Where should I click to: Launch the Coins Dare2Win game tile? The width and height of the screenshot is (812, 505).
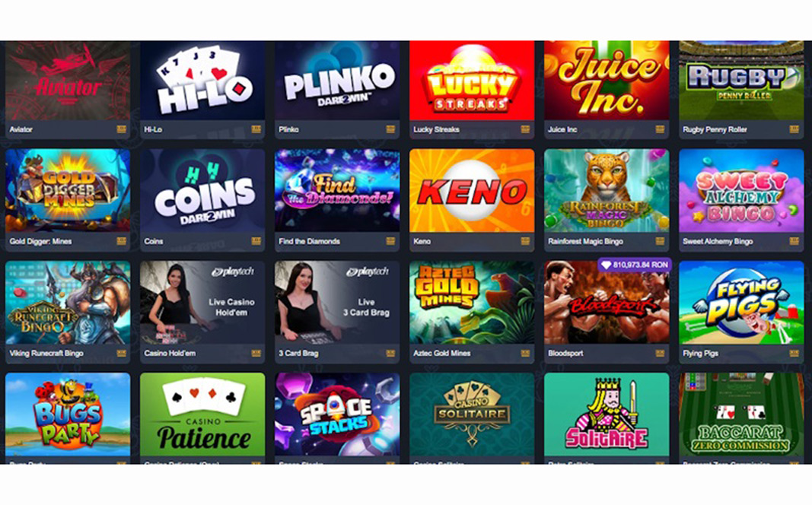point(202,190)
